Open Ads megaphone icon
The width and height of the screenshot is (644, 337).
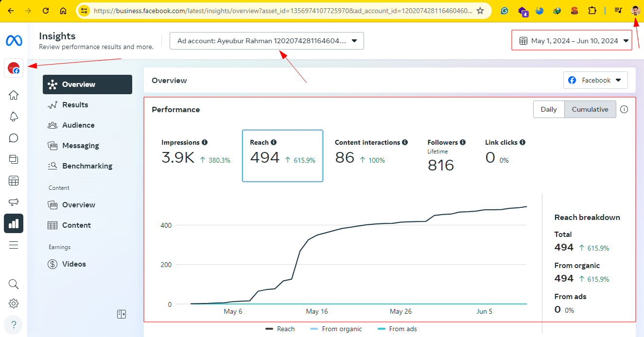click(x=14, y=202)
